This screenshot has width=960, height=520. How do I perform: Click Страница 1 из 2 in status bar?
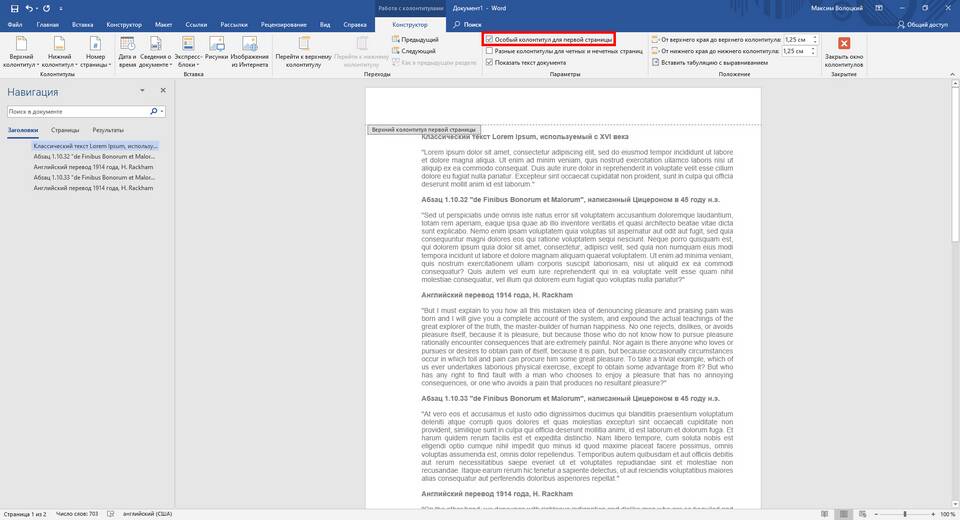[x=25, y=514]
